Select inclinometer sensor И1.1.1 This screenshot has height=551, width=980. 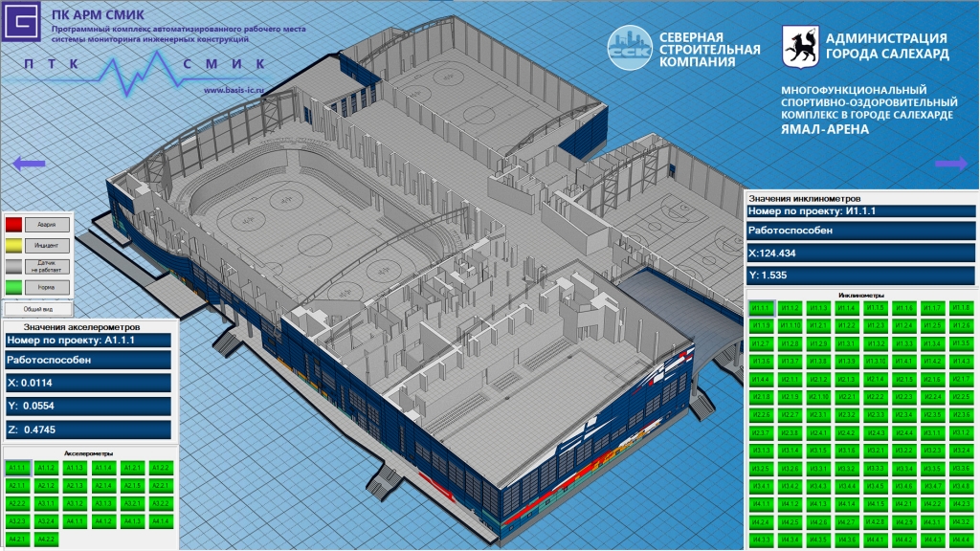[x=762, y=308]
